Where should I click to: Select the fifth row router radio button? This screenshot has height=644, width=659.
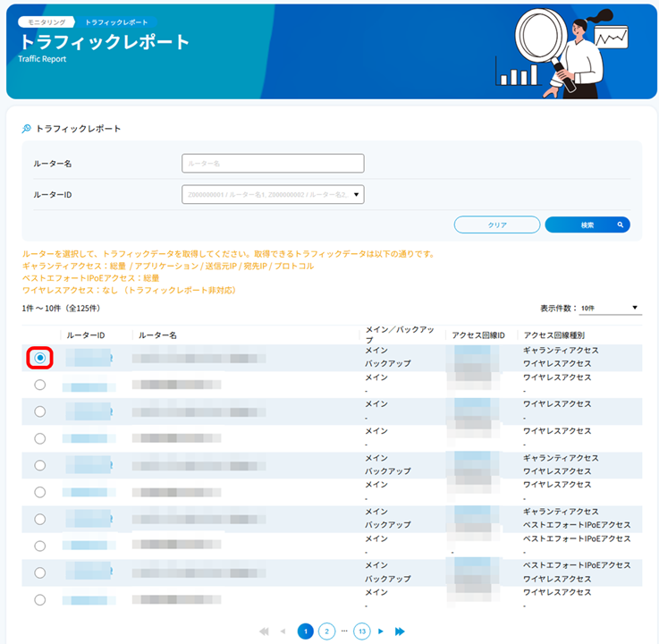pyautogui.click(x=40, y=465)
